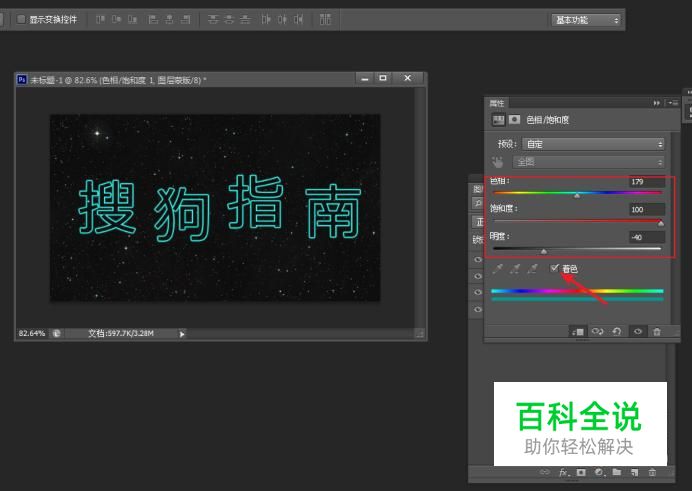The image size is (692, 491).
Task: Click the zoom field showing 82.64%
Action: pos(32,334)
